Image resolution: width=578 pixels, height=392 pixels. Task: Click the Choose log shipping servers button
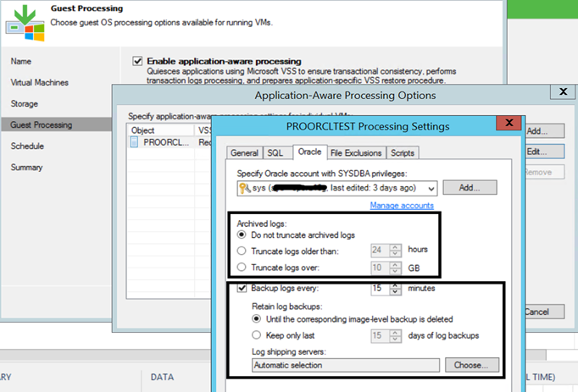pos(471,366)
